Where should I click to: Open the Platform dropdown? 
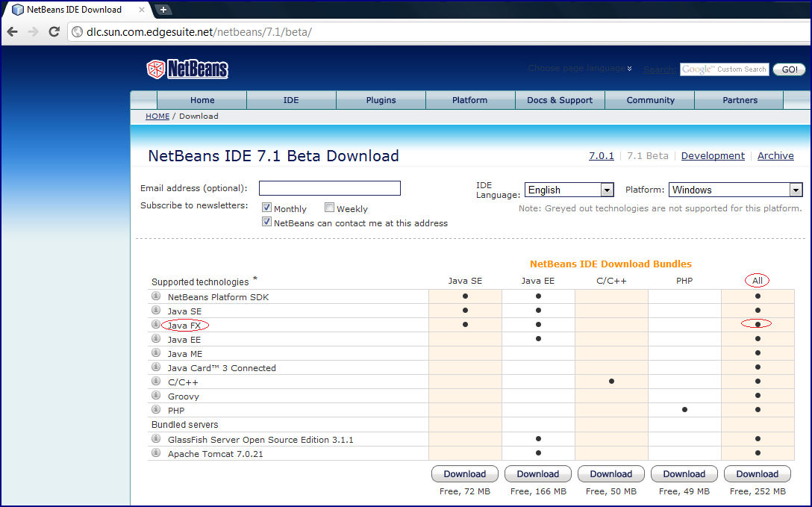coord(735,190)
